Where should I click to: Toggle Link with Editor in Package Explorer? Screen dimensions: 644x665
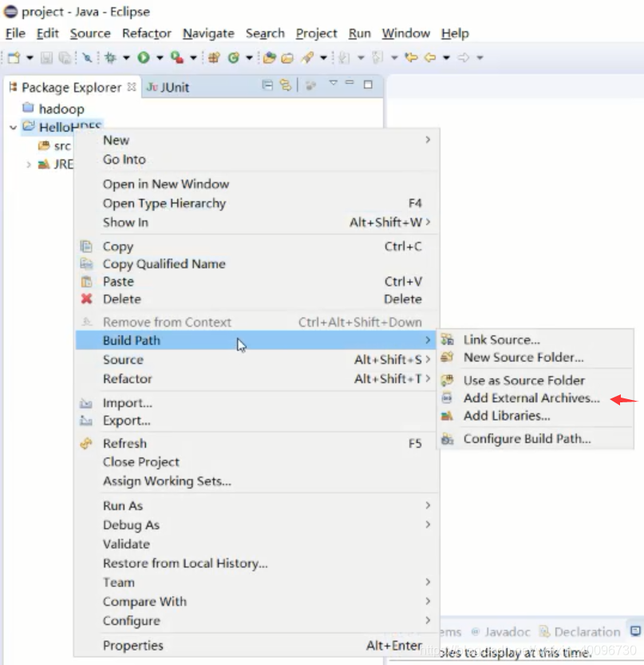point(286,85)
